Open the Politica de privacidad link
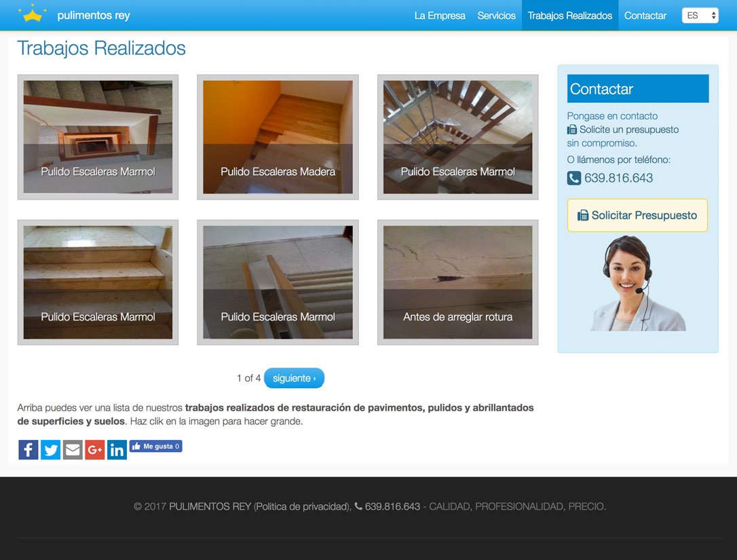 tap(302, 506)
